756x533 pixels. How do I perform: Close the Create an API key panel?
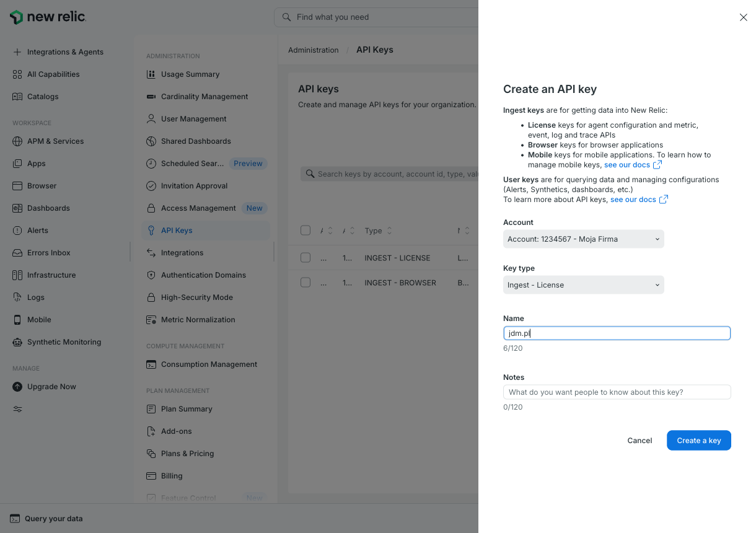click(744, 17)
